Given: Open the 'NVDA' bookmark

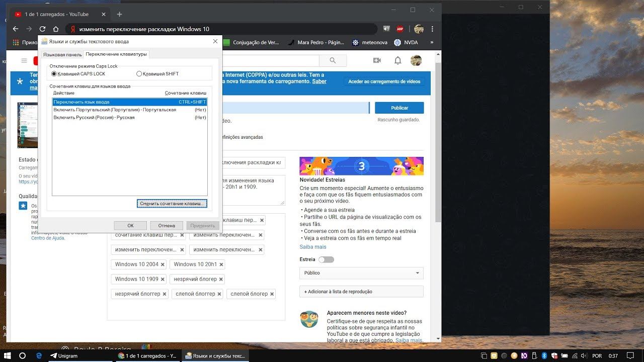Looking at the screenshot, I should [406, 43].
